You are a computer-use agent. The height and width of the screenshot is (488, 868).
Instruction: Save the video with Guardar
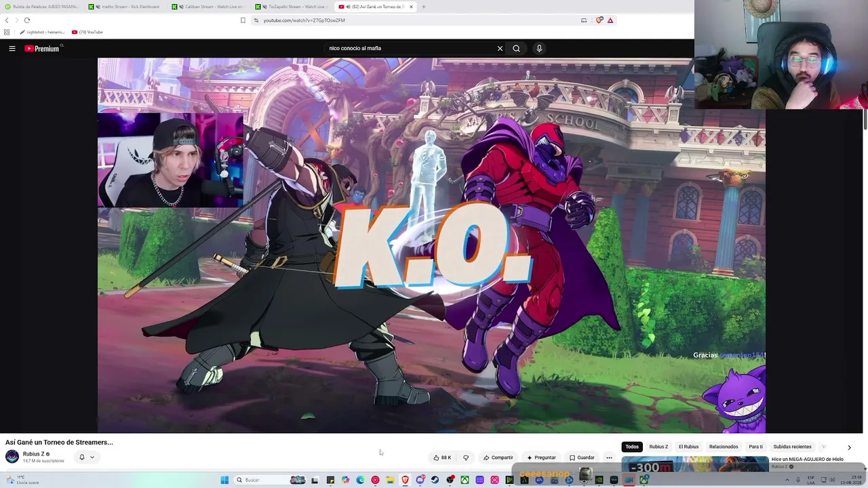point(582,457)
